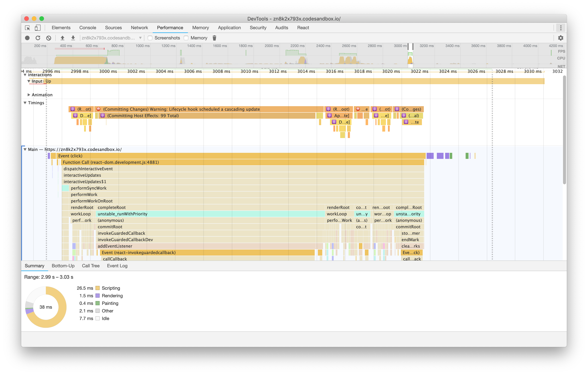Image resolution: width=588 pixels, height=375 pixels.
Task: Reload the page and record performance
Action: (38, 38)
